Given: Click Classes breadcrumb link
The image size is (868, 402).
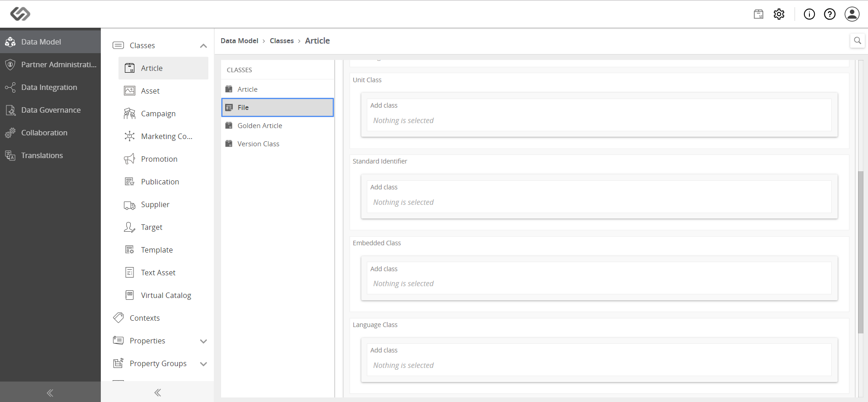Looking at the screenshot, I should (281, 41).
